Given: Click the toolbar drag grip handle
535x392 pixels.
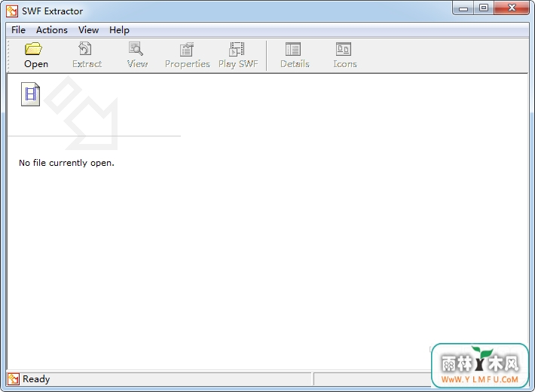Looking at the screenshot, I should click(8, 56).
